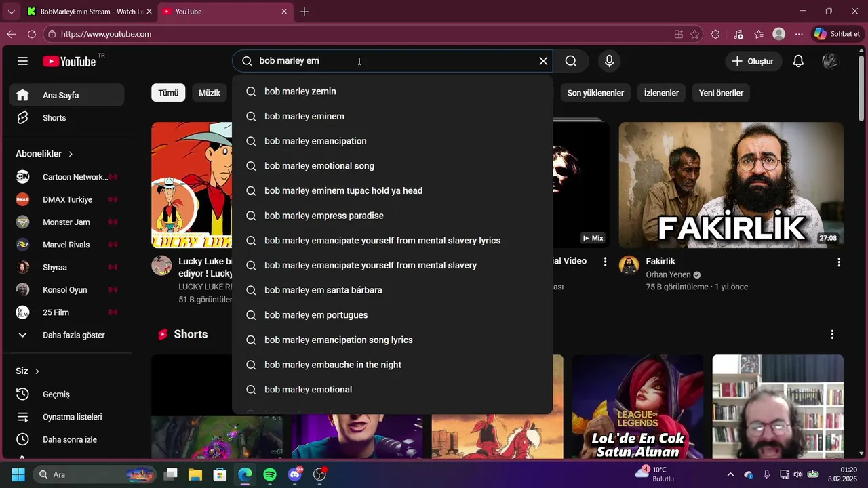868x488 pixels.
Task: Choose suggestion bob marley embauche in the night
Action: (392, 365)
